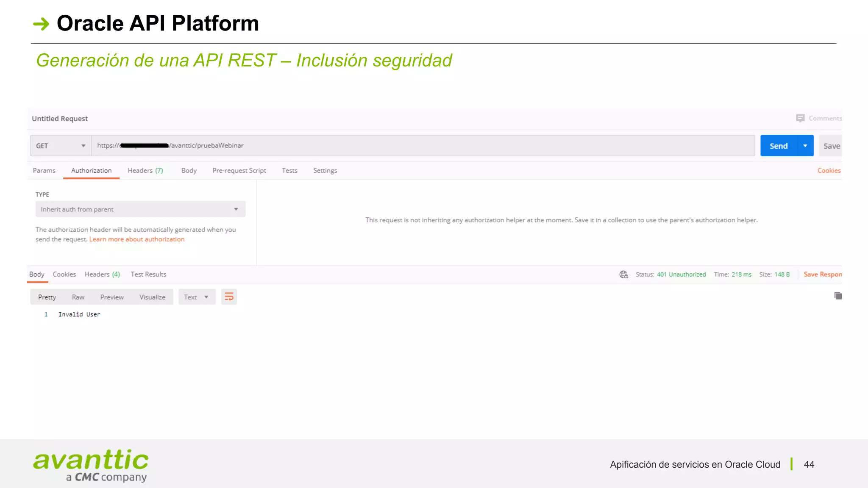Click the 148 B size value
Image resolution: width=868 pixels, height=488 pixels.
[782, 274]
